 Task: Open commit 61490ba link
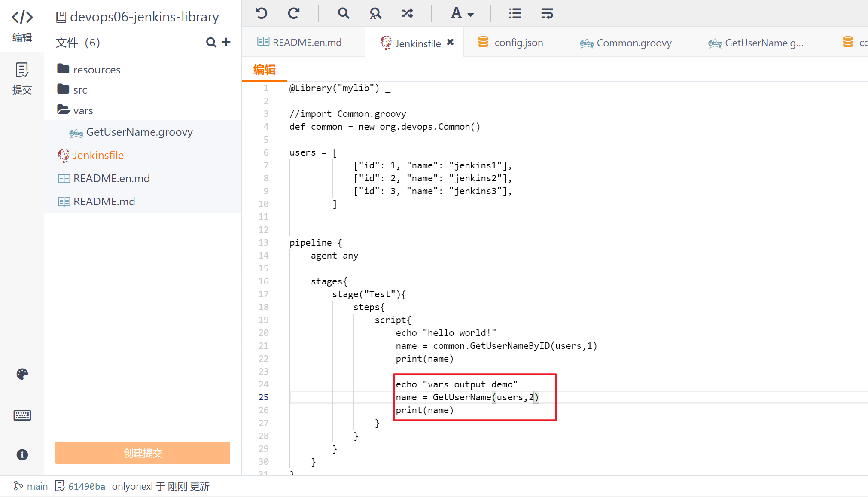tap(86, 486)
